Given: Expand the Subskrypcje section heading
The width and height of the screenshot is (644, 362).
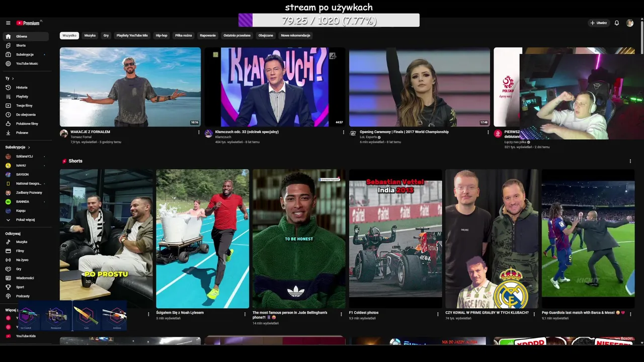Looking at the screenshot, I should coord(18,147).
